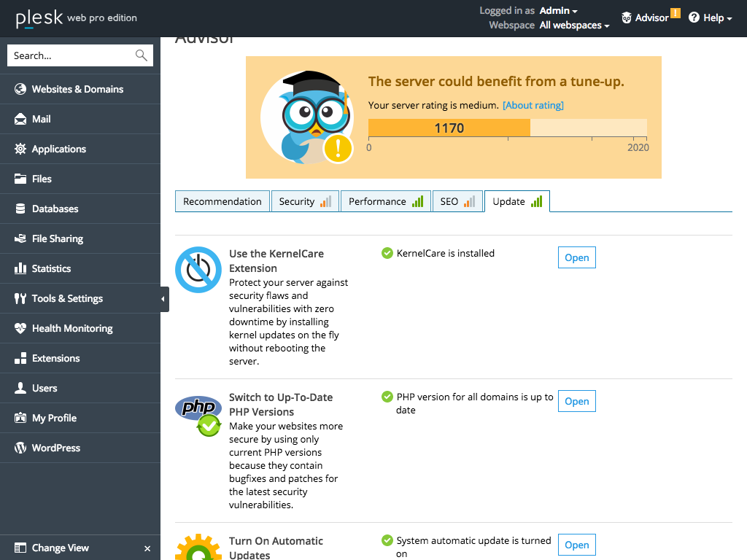The height and width of the screenshot is (560, 747).
Task: Click the Websites & Domains globe icon
Action: pyautogui.click(x=20, y=89)
